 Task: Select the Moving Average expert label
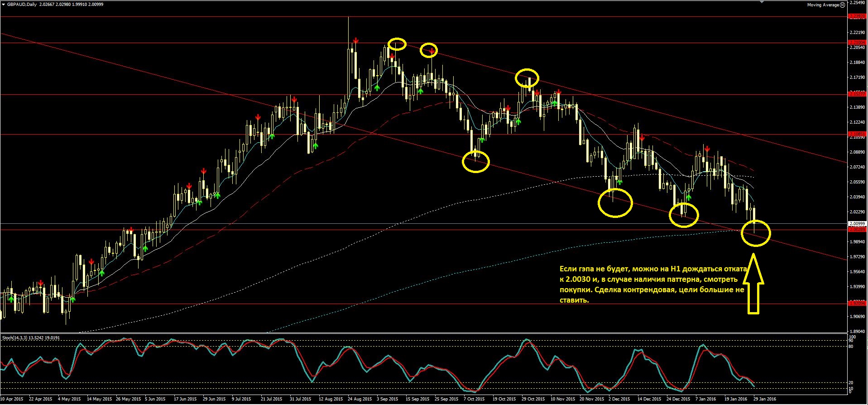pos(823,5)
